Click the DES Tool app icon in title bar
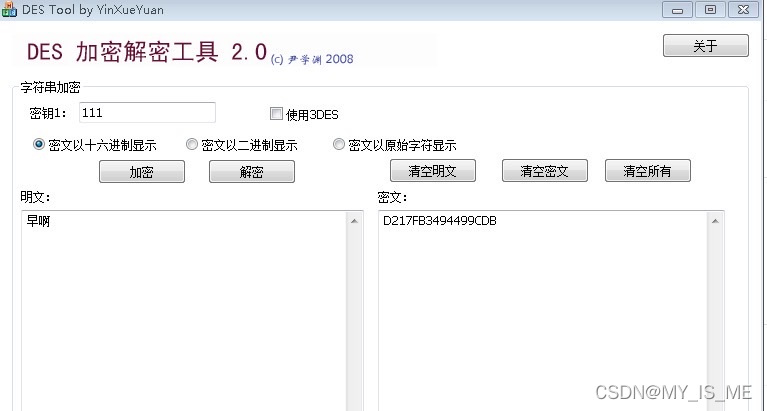 [x=9, y=9]
